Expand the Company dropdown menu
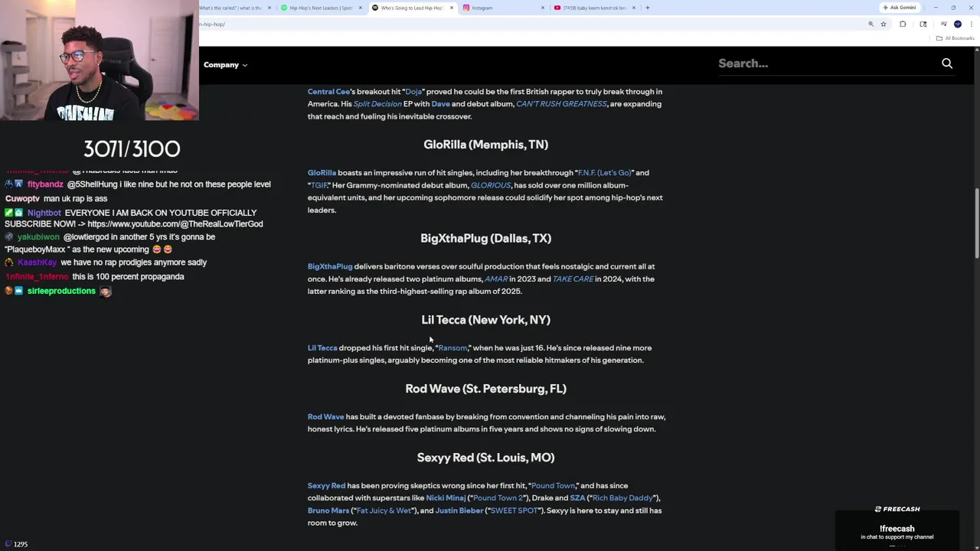 click(x=225, y=65)
